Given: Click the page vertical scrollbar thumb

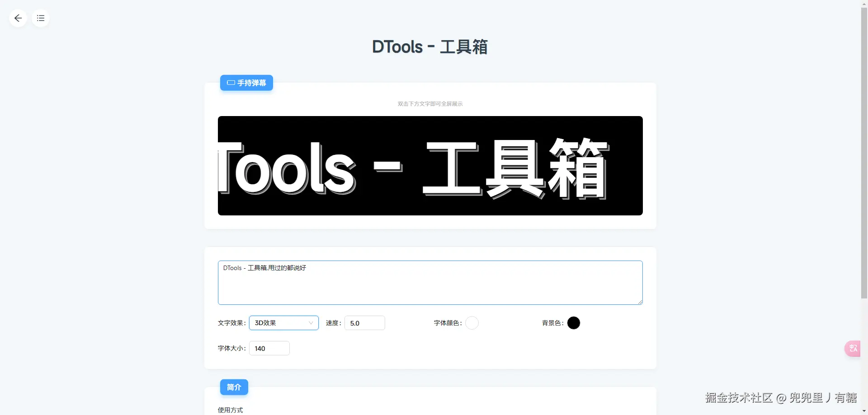Looking at the screenshot, I should coord(864,153).
